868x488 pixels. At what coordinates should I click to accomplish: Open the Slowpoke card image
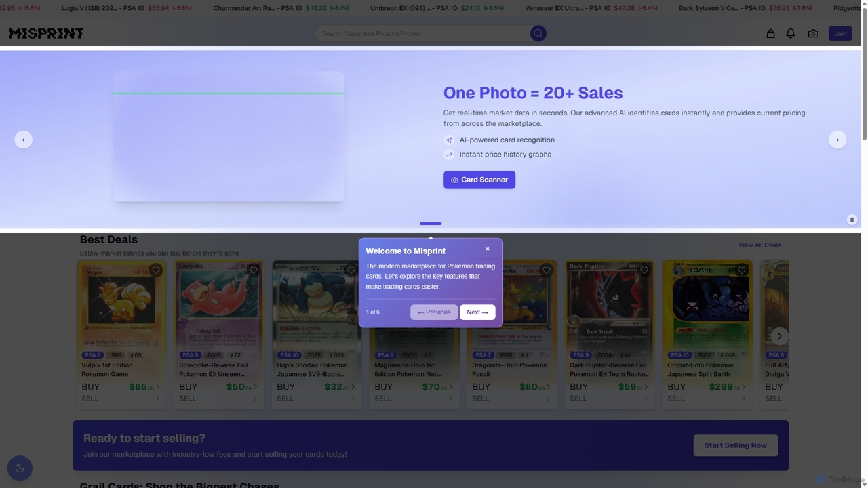[x=219, y=305]
